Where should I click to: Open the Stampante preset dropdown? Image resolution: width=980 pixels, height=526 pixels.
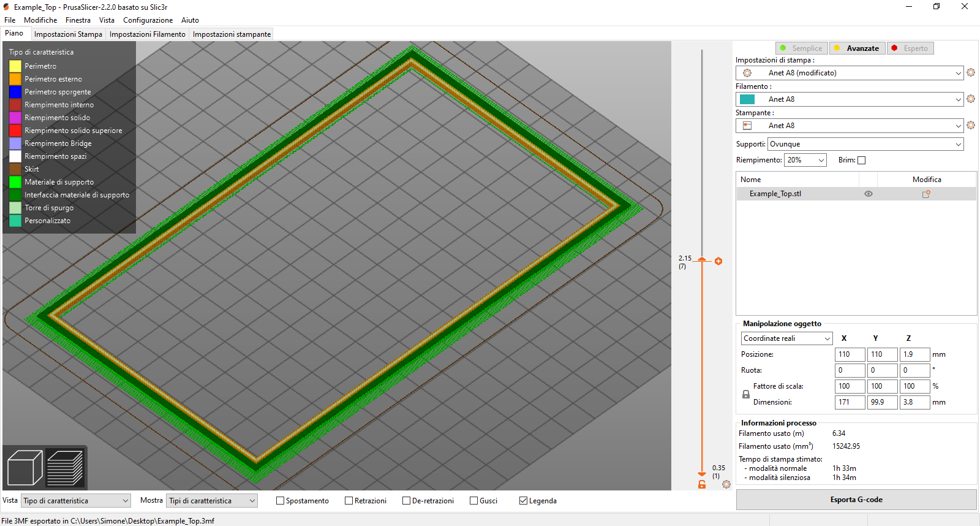(x=850, y=126)
